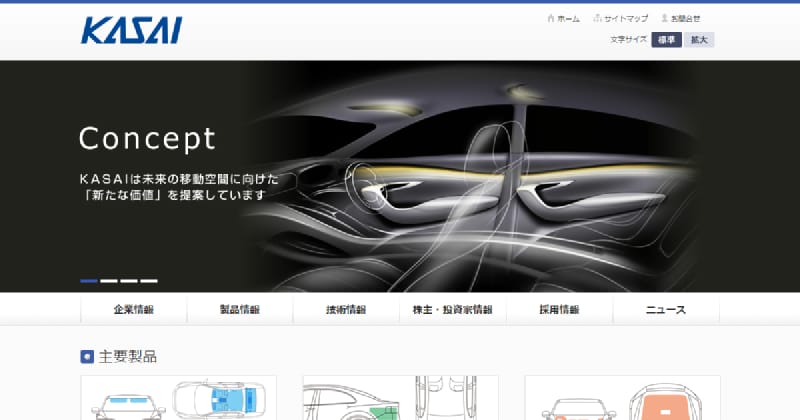Open the 技術情報 menu
This screenshot has width=800, height=420.
pyautogui.click(x=346, y=309)
